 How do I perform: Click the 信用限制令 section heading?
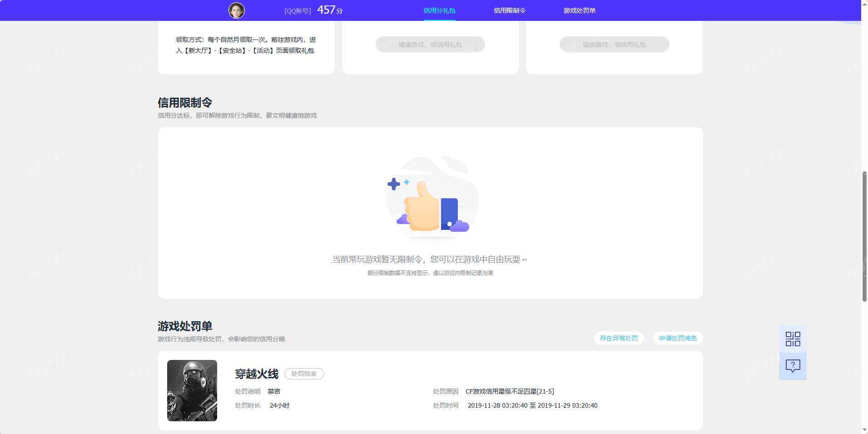pyautogui.click(x=185, y=103)
